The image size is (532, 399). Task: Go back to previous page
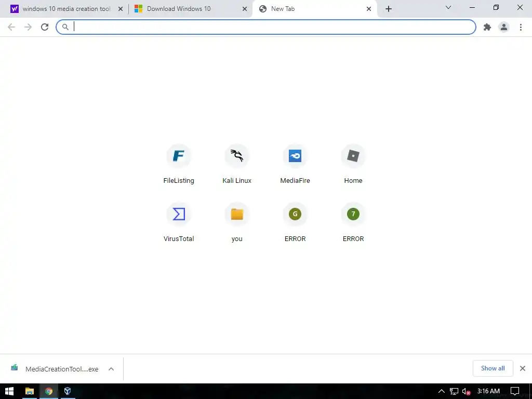[11, 27]
